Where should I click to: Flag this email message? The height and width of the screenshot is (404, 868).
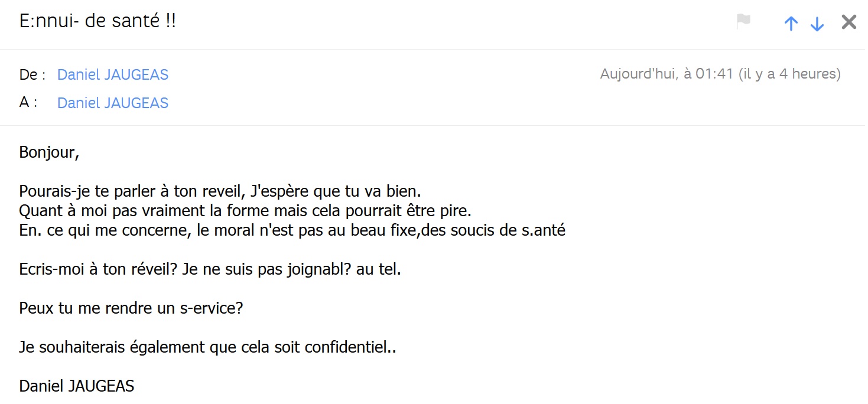tap(743, 22)
